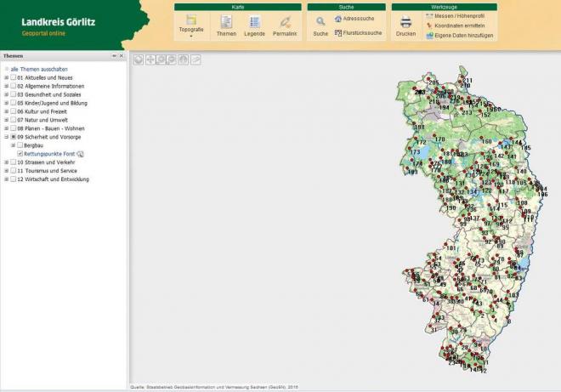Collapse the Themen panel with the pin icon
561x392 pixels.
114,56
